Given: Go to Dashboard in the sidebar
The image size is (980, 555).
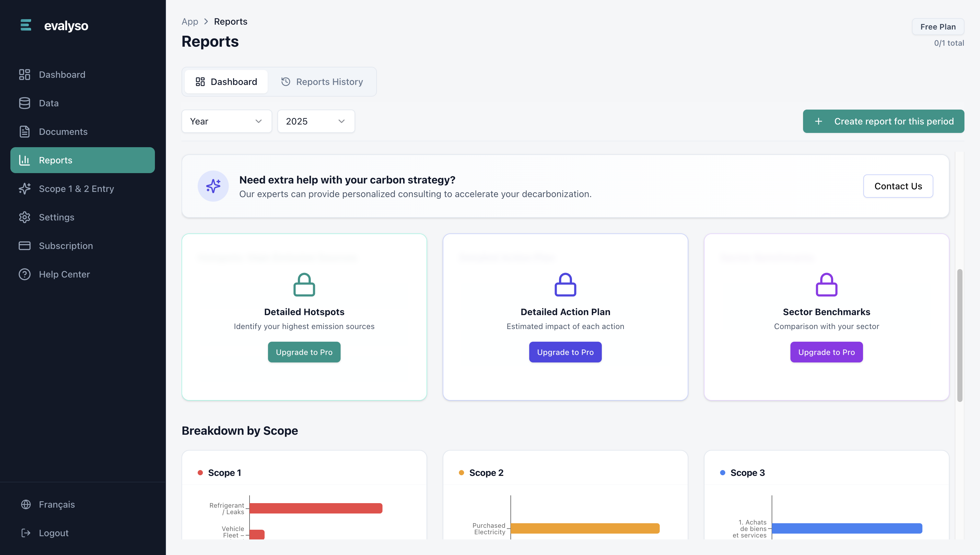Looking at the screenshot, I should point(62,75).
